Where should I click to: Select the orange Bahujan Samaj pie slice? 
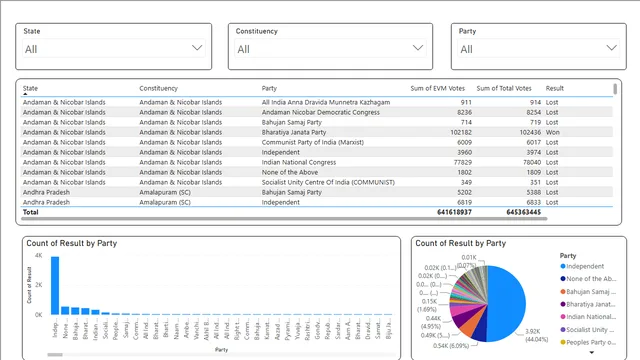click(469, 328)
